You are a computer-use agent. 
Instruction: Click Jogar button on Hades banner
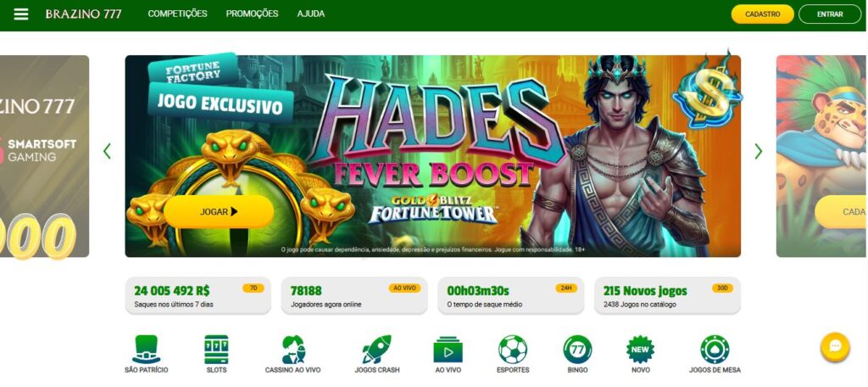(x=219, y=211)
